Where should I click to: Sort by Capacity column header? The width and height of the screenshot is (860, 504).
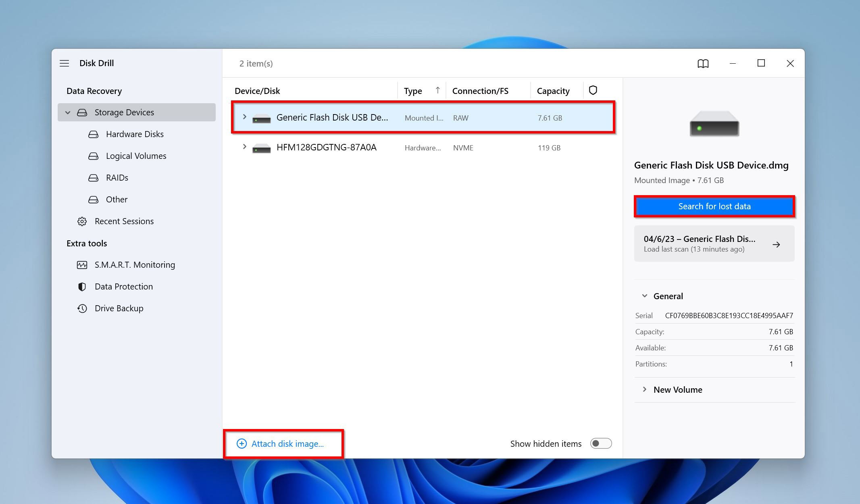[x=553, y=91]
